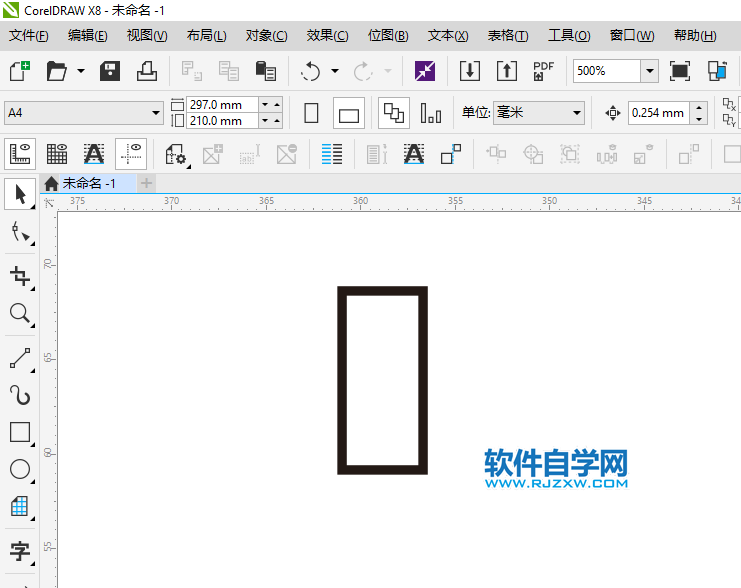This screenshot has width=741, height=588.
Task: Open the 位图(B) menu
Action: [388, 35]
